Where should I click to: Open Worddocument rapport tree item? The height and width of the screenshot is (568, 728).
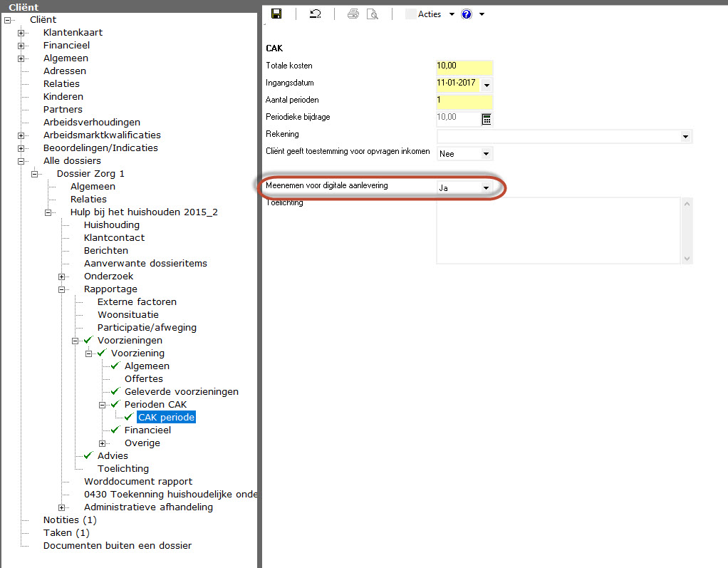click(x=137, y=482)
